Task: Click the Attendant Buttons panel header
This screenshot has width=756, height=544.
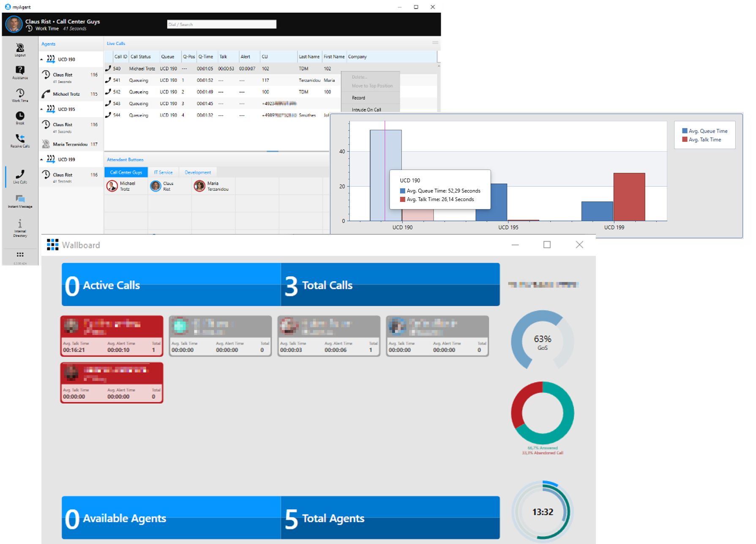Action: (125, 160)
